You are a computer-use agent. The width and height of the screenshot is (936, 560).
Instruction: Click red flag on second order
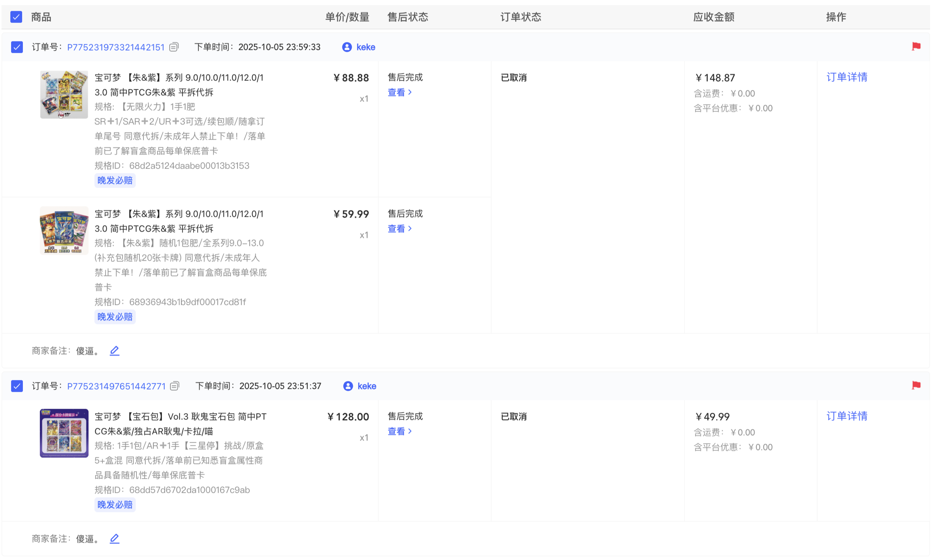[915, 385]
